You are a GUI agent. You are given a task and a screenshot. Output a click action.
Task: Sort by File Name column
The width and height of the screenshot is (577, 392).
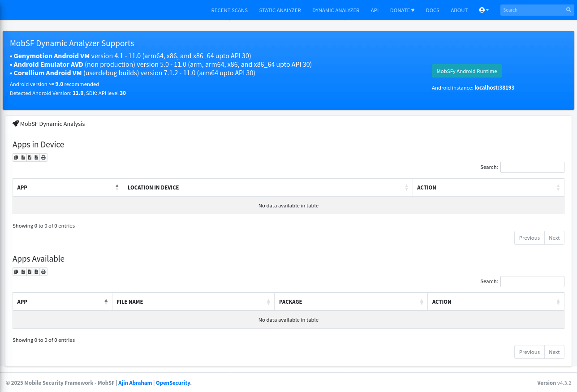(193, 302)
